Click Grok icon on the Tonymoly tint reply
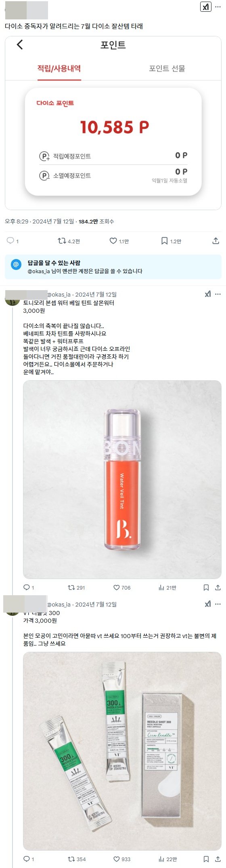This screenshot has width=226, height=868. point(207,294)
